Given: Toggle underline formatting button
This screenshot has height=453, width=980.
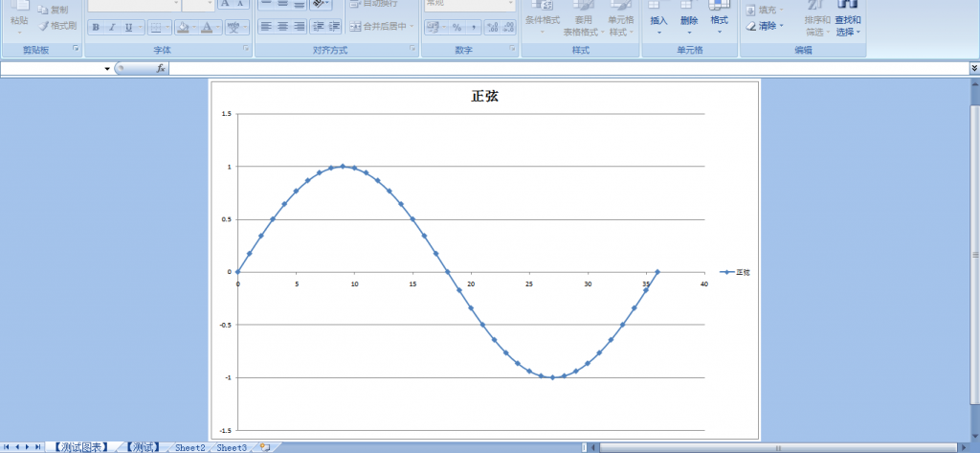Looking at the screenshot, I should point(128,27).
